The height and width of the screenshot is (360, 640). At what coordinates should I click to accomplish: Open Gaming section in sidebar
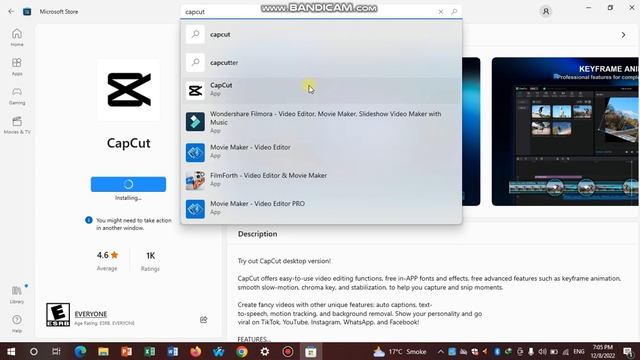click(x=17, y=96)
